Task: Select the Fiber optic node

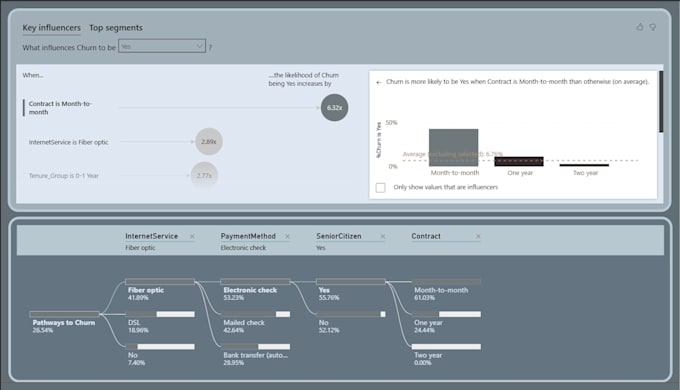Action: 160,282
